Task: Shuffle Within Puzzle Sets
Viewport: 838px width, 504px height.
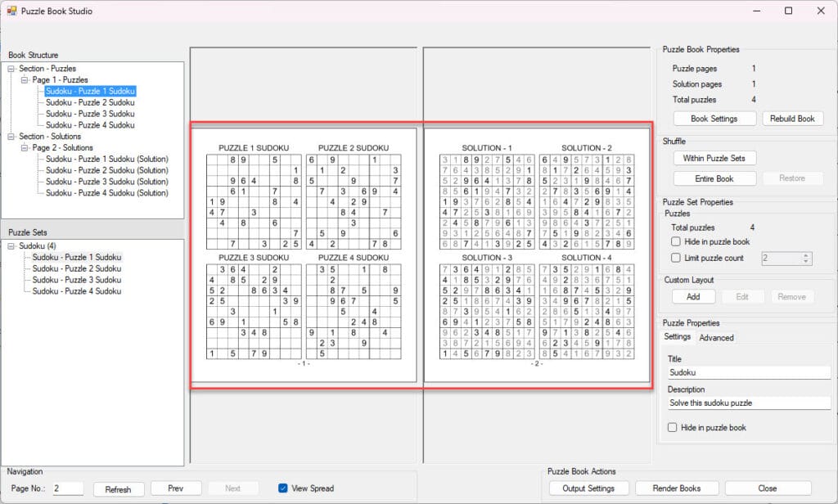Action: coord(714,158)
